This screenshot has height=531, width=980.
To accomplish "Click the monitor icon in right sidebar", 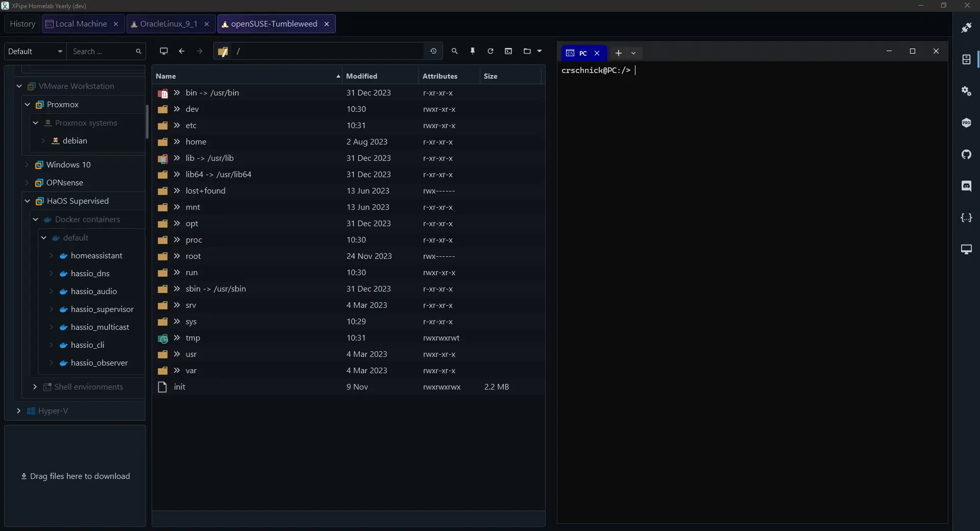I will 966,250.
